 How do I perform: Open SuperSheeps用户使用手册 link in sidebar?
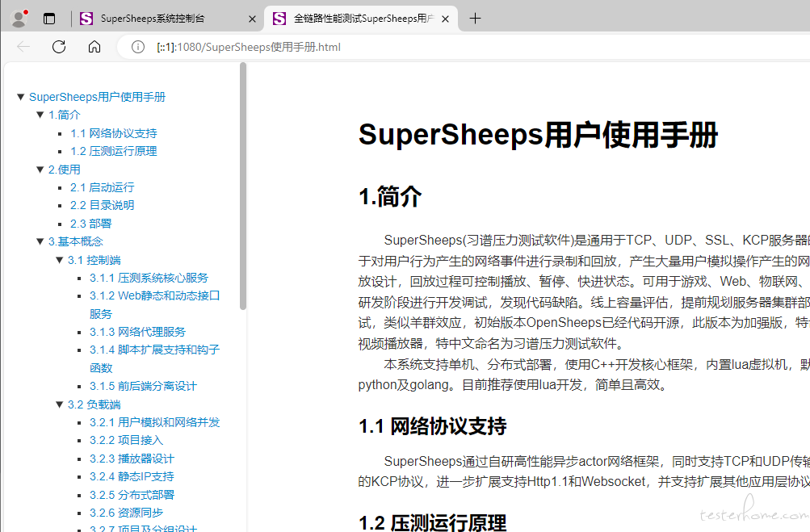coord(97,97)
